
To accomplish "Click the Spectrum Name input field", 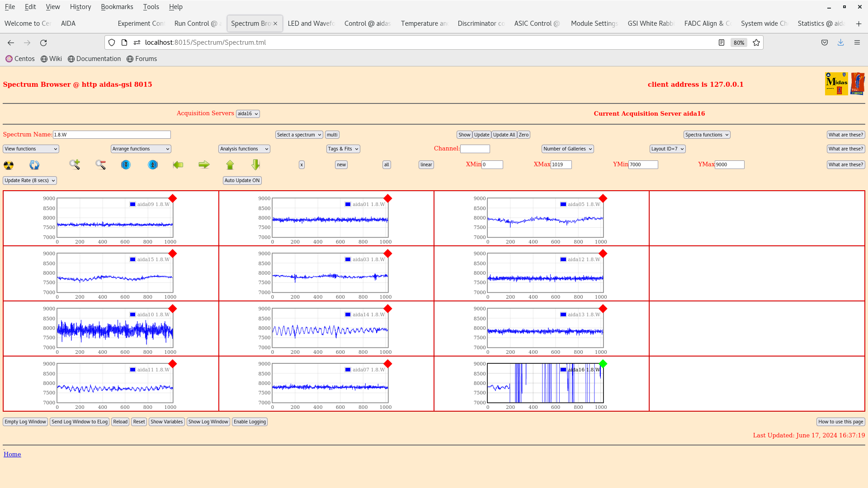I will point(112,135).
